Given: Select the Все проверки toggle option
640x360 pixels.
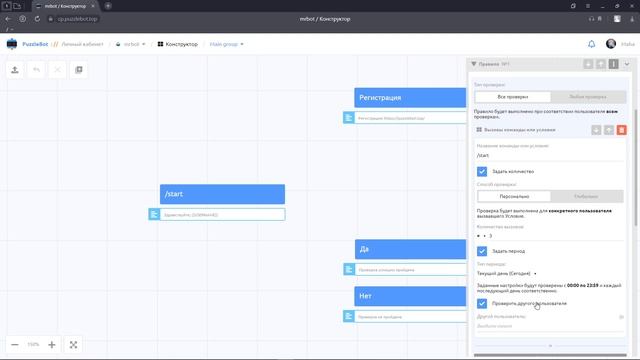Looking at the screenshot, I should [x=513, y=97].
